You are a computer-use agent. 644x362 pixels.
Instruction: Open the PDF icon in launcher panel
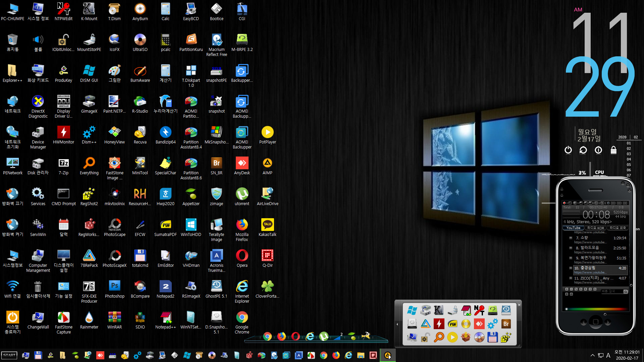[452, 324]
